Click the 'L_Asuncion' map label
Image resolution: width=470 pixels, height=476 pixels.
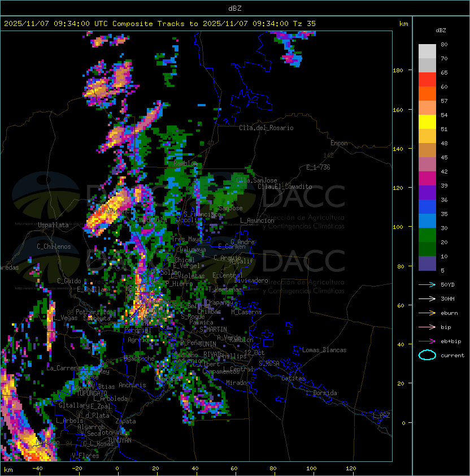point(257,220)
